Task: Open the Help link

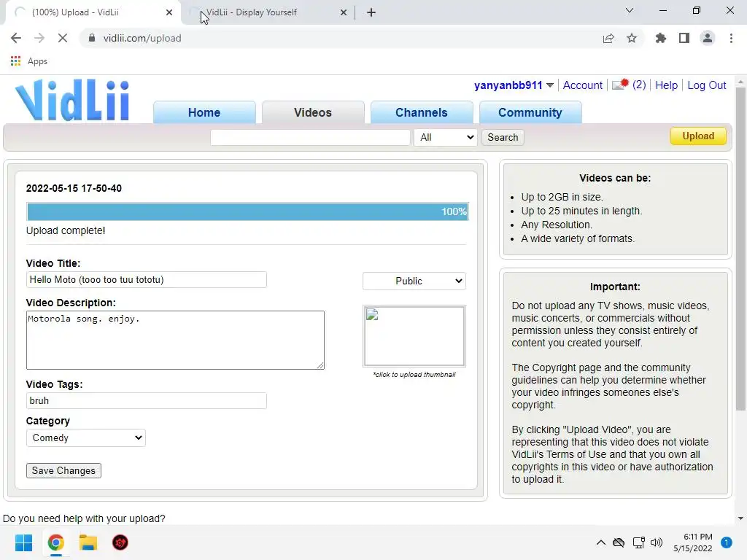Action: (x=666, y=85)
